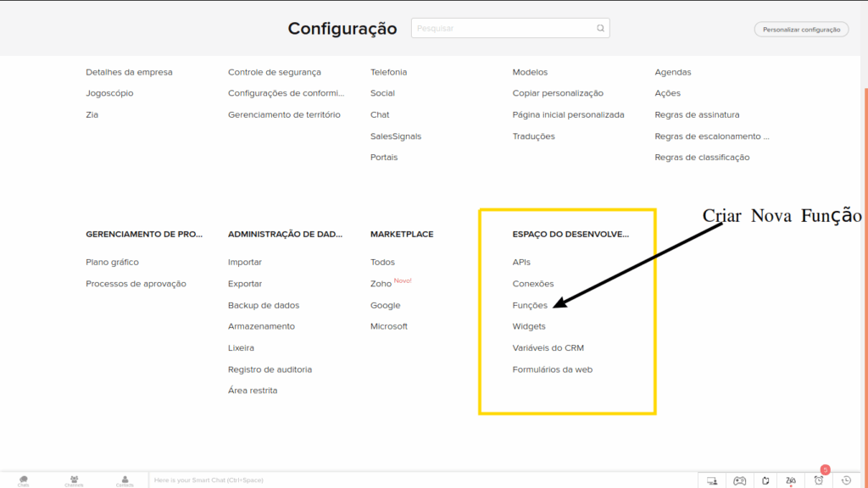Screen dimensions: 868x488
Task: Click the MARKETPLACE section heading
Action: (x=402, y=234)
